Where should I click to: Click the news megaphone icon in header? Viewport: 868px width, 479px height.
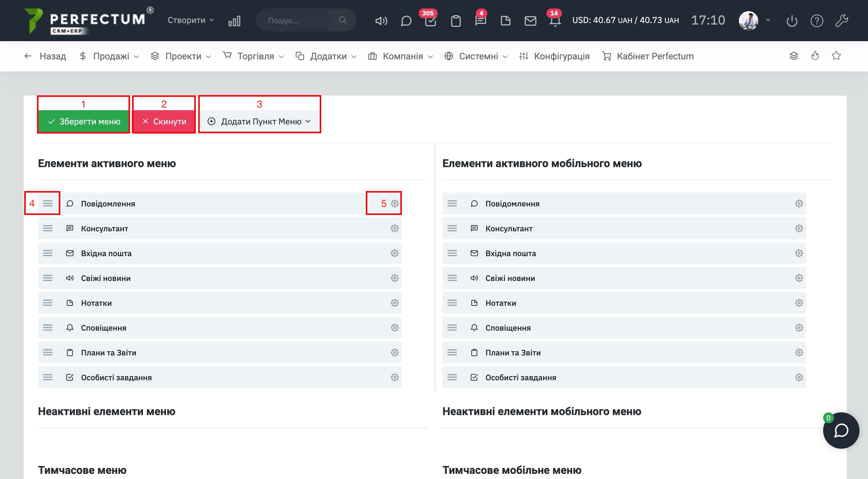point(381,21)
